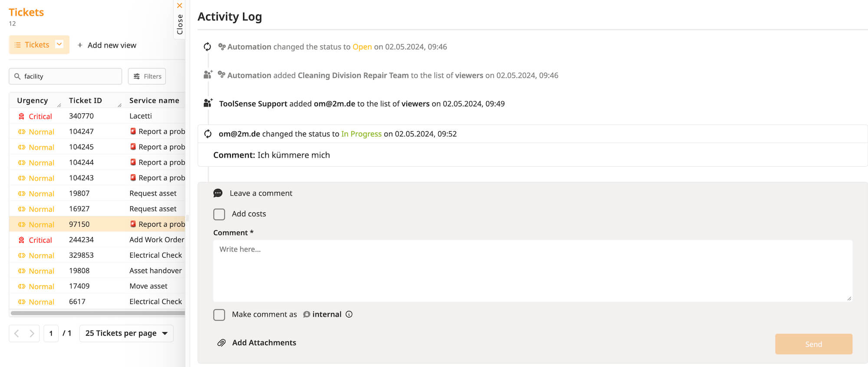Sort by the Urgency column header
The image size is (868, 367).
click(33, 100)
